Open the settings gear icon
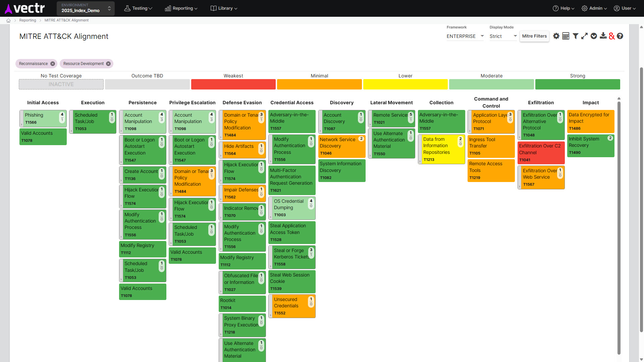The width and height of the screenshot is (644, 362). [x=556, y=36]
